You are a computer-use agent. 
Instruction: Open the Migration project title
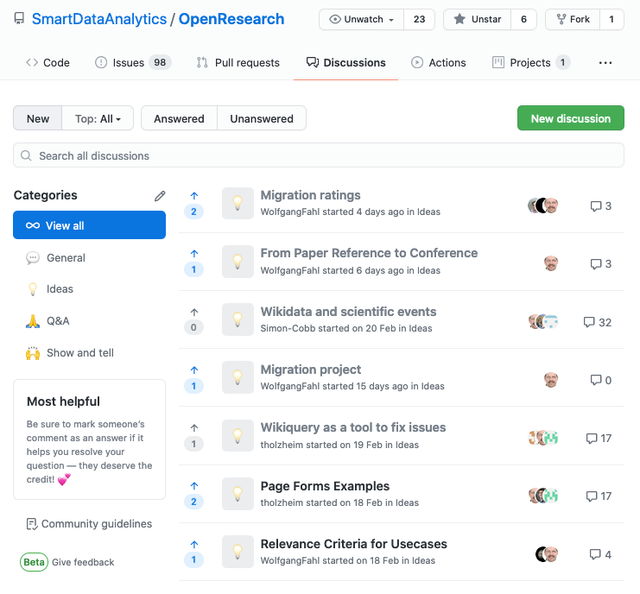point(311,369)
